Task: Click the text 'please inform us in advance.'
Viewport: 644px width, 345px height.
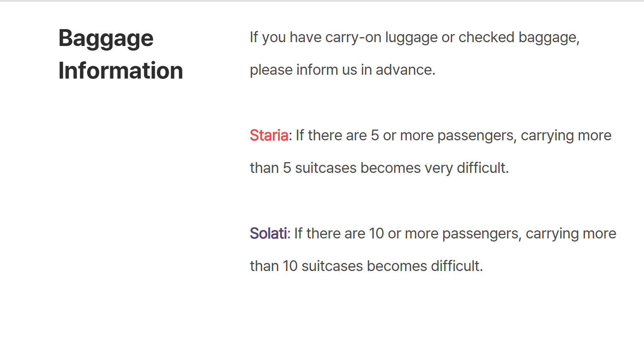Action: [x=342, y=70]
